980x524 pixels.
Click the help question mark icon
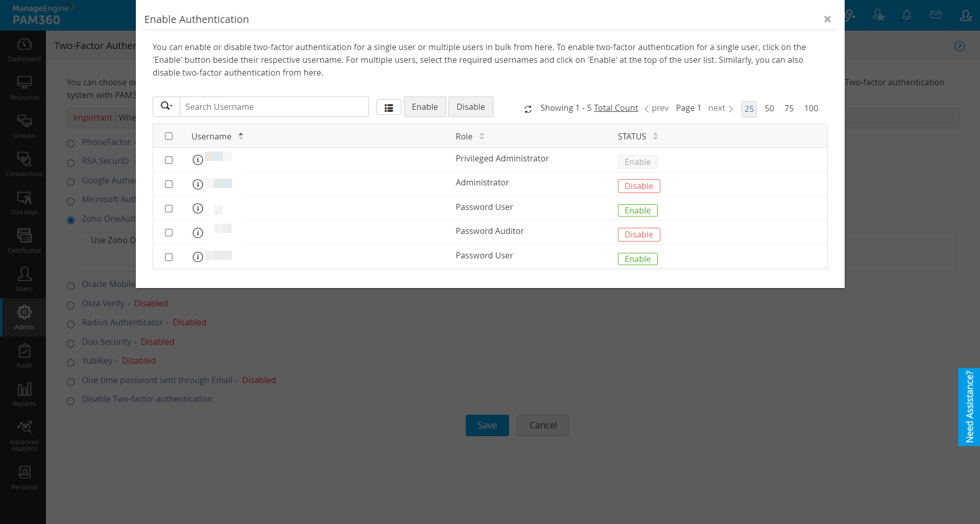click(960, 46)
